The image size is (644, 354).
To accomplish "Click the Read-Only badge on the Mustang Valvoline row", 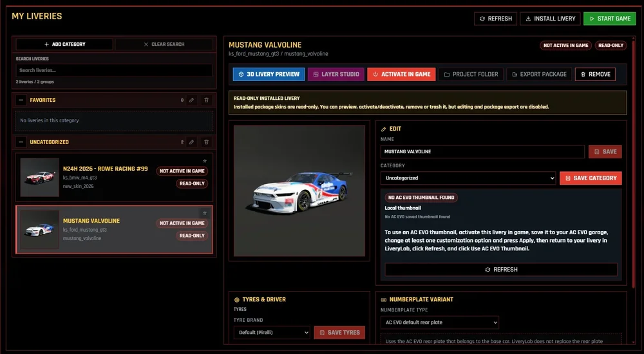I will (192, 236).
